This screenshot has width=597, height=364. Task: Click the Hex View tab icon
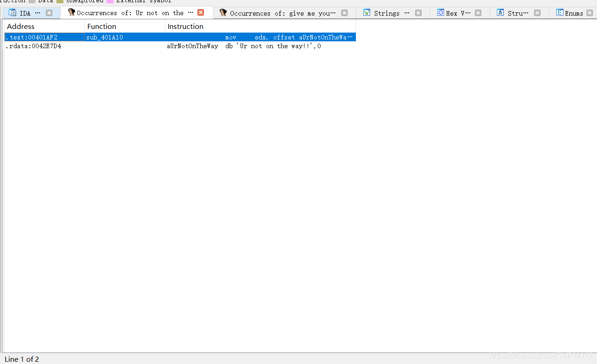point(440,13)
